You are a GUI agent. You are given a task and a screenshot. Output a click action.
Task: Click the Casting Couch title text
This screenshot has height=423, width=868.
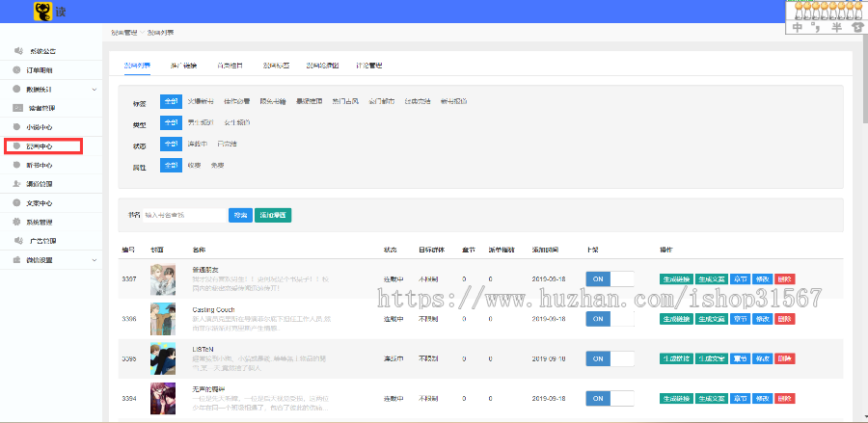[214, 309]
